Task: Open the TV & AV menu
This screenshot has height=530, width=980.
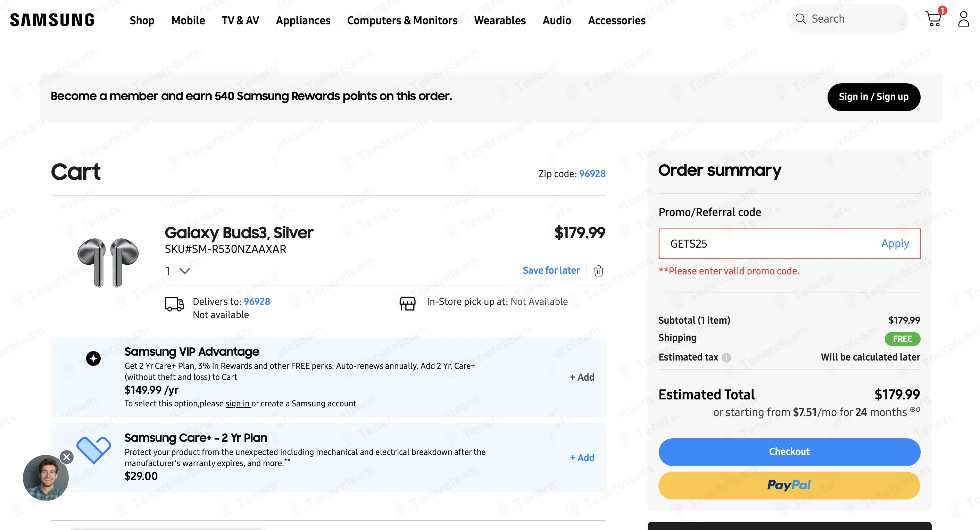Action: coord(240,20)
